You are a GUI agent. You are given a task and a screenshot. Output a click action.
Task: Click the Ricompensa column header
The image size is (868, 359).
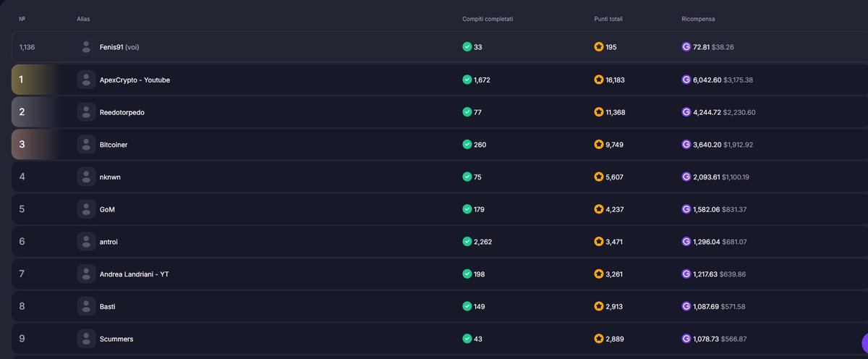coord(698,18)
